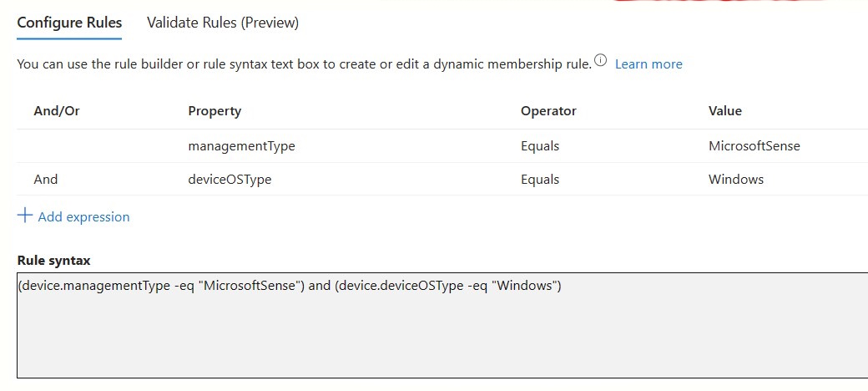This screenshot has width=868, height=391.
Task: Expand the Equals operator for deviceOSType row
Action: click(540, 179)
